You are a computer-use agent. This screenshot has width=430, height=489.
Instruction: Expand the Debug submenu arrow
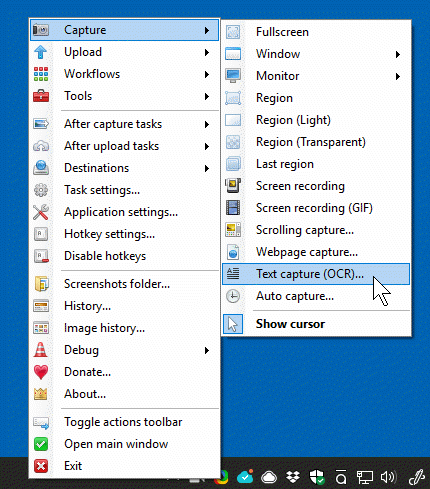coord(207,350)
